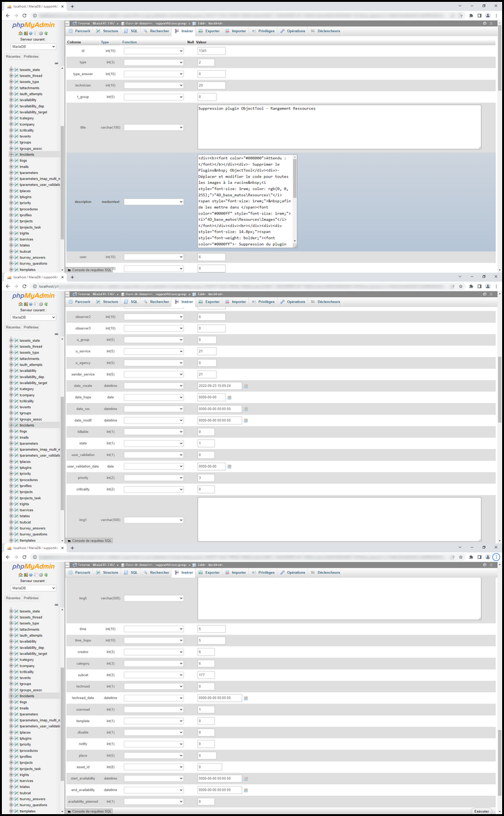Image resolution: width=504 pixels, height=816 pixels.
Task: Click inside the img5 textarea
Action: (340, 598)
